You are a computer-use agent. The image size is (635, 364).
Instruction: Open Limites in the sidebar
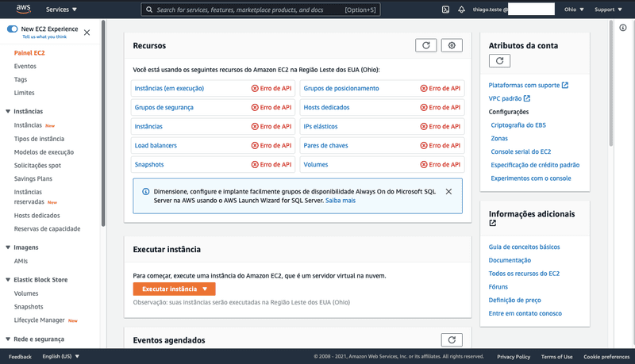[x=24, y=93]
